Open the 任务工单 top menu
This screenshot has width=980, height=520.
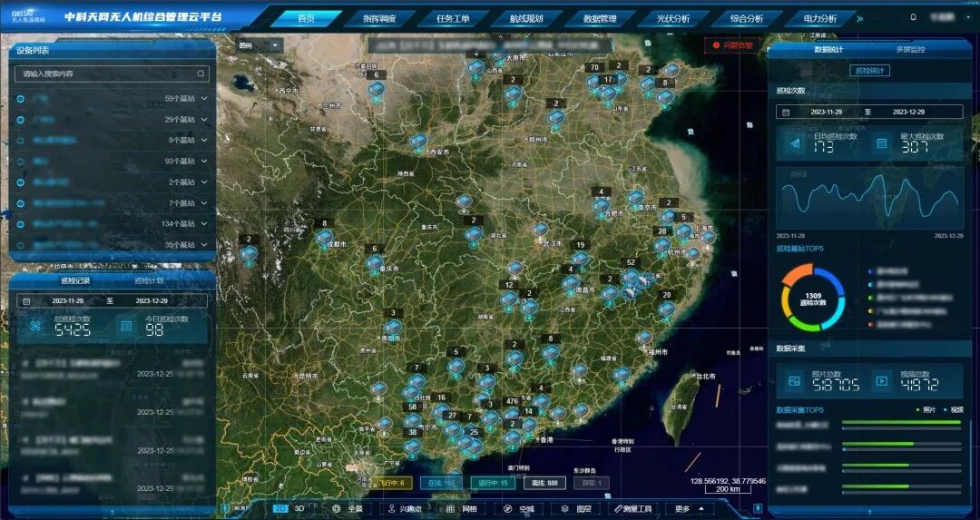[x=453, y=19]
